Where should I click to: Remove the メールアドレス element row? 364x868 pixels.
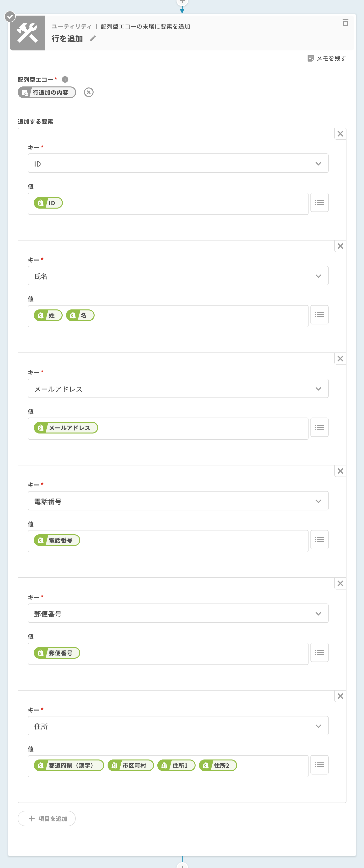(340, 359)
